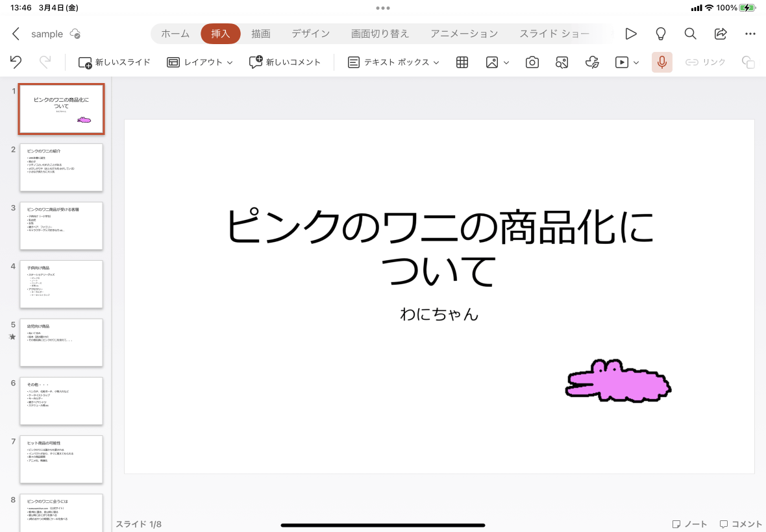
Task: Open the 画面切り替え tab
Action: pos(380,34)
